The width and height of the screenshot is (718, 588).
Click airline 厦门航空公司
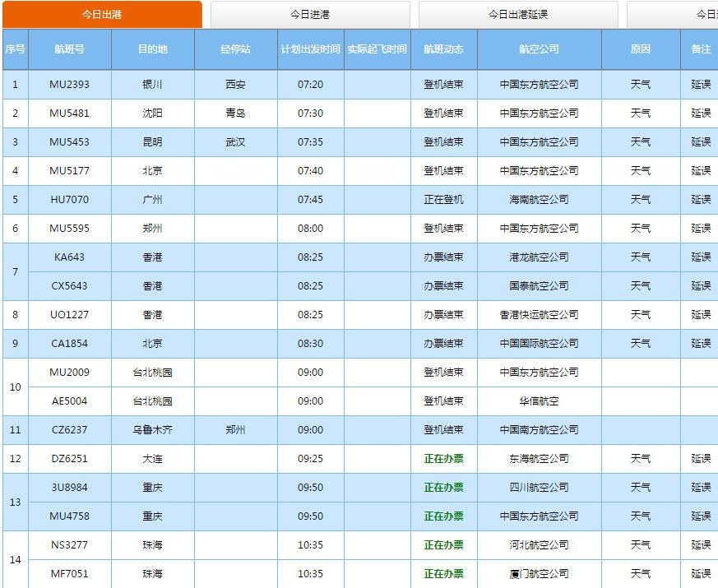[x=539, y=574]
